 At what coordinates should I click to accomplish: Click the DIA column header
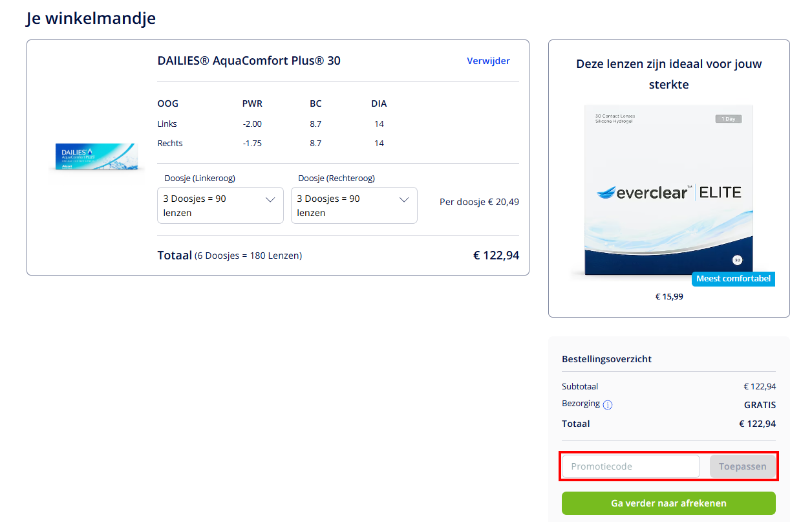coord(379,103)
